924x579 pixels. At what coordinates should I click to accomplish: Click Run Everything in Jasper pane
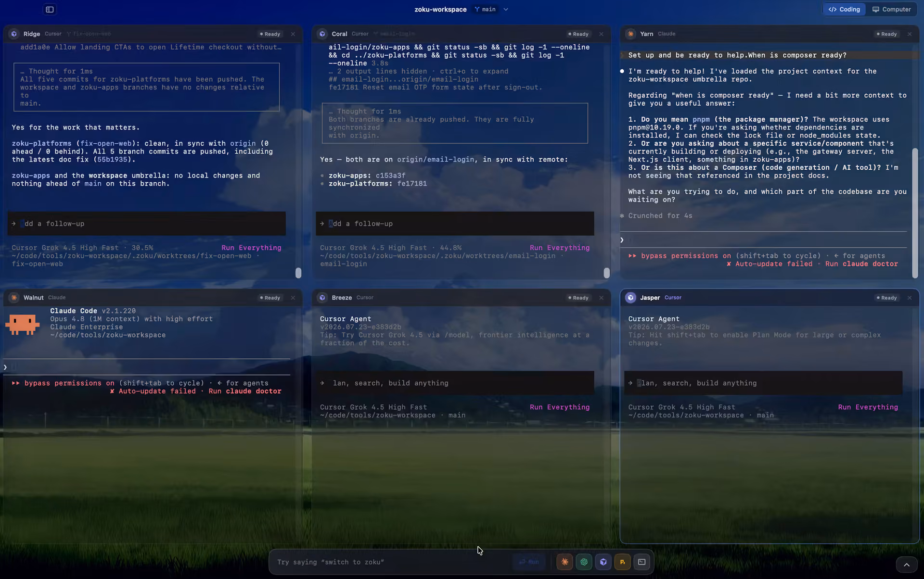pyautogui.click(x=868, y=407)
